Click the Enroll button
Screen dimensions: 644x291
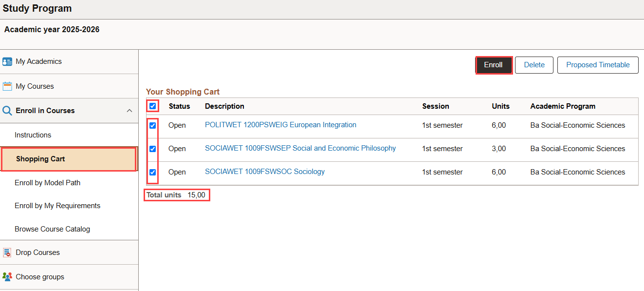click(x=494, y=65)
